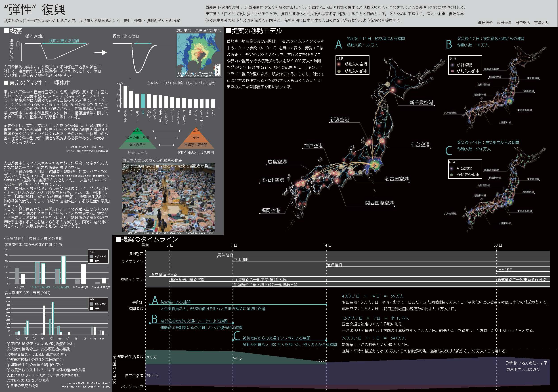Click the ■東京の首都性：一極集中 heading

[37, 83]
